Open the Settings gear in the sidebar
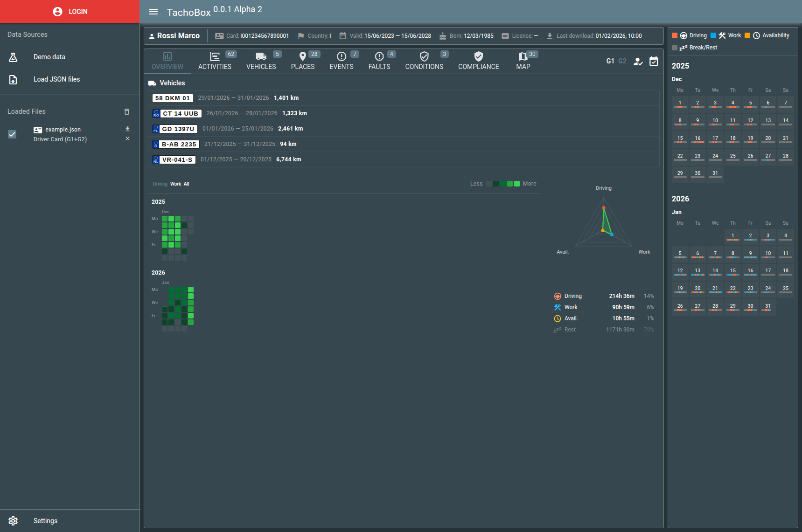Image resolution: width=802 pixels, height=532 pixels. (13, 521)
